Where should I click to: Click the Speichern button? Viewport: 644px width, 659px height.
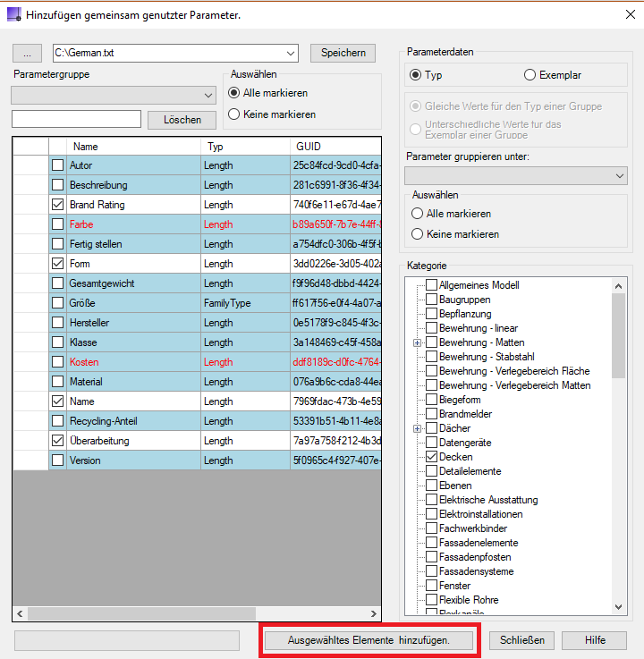tap(343, 53)
